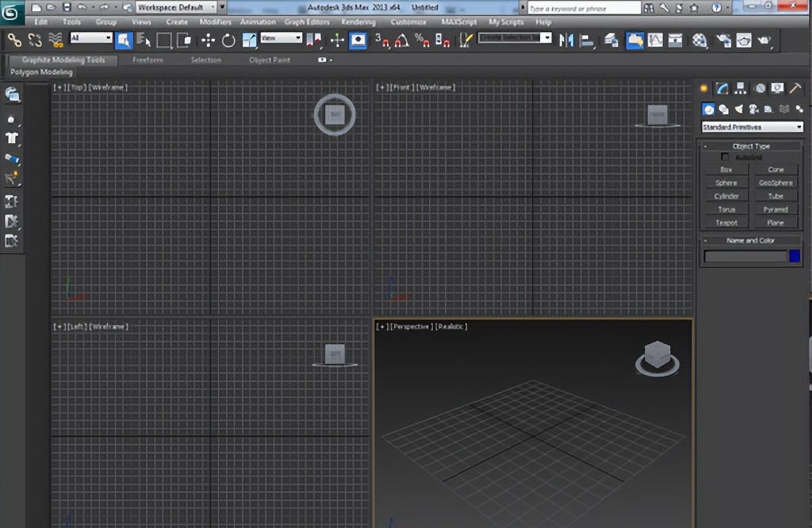The height and width of the screenshot is (528, 812).
Task: Switch to the Object Paint ribbon tab
Action: tap(269, 60)
